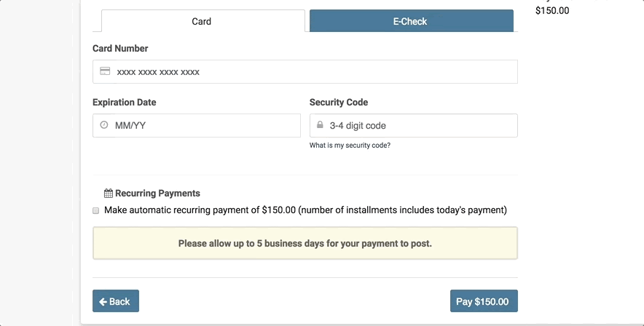The height and width of the screenshot is (326, 644).
Task: Focus the Card Number input field
Action: point(305,72)
